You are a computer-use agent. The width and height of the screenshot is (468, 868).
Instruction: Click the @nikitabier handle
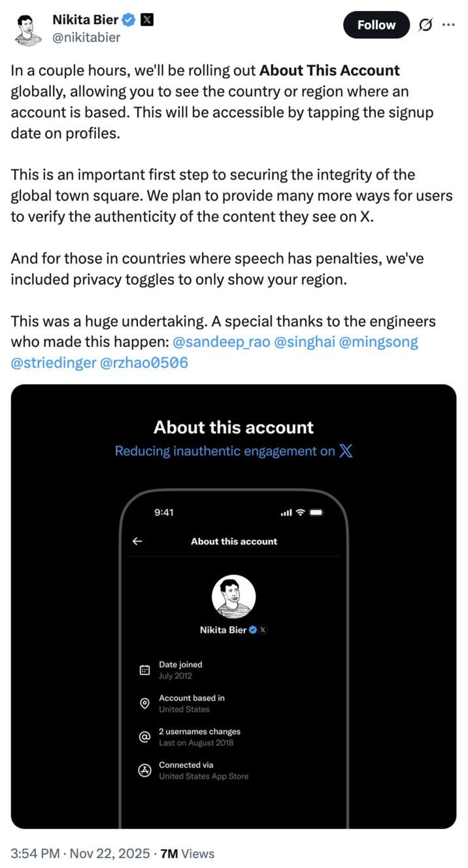coord(86,37)
